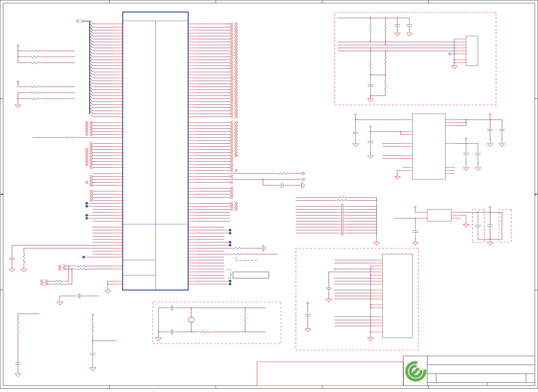Select the tall connector block in lower-right dashed area

point(397,296)
